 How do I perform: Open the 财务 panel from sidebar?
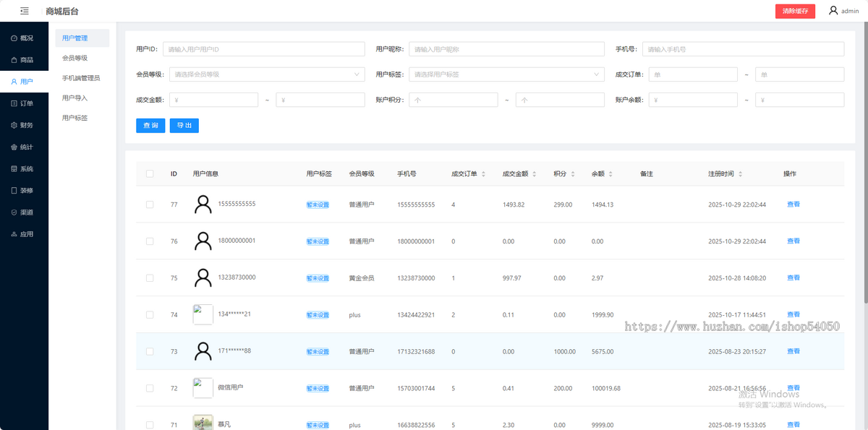(22, 124)
